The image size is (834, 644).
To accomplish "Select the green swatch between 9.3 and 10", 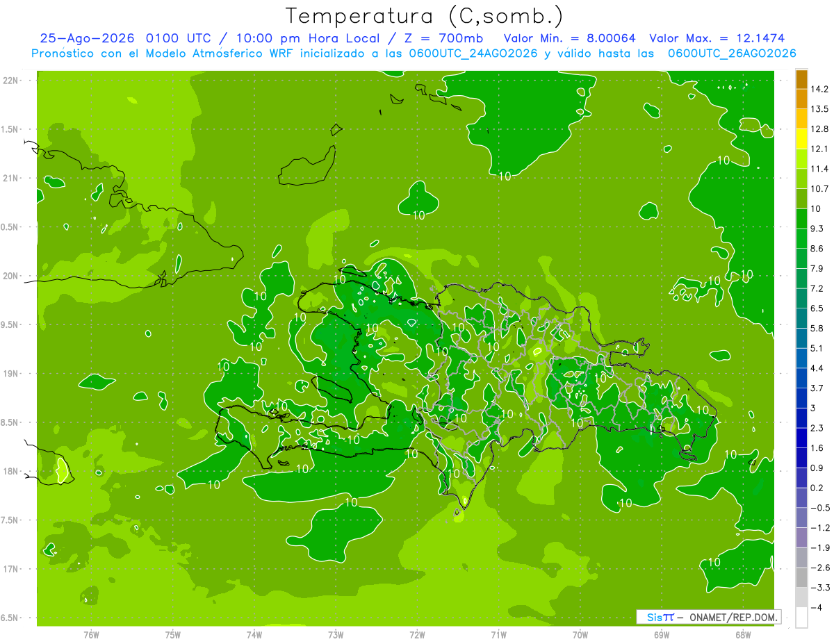I will (x=801, y=217).
